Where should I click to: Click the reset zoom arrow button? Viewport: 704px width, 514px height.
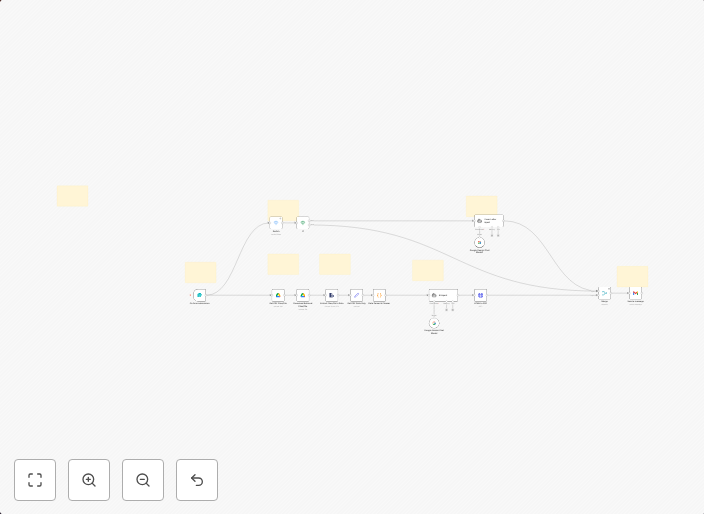tap(197, 480)
